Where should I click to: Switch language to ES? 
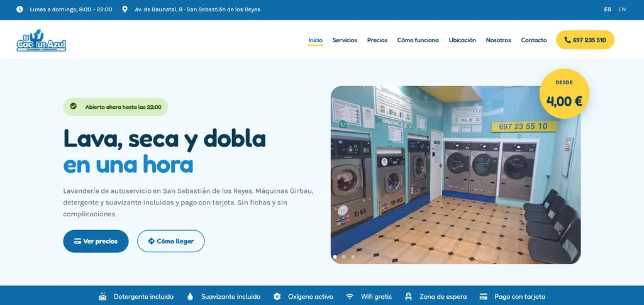tap(608, 9)
